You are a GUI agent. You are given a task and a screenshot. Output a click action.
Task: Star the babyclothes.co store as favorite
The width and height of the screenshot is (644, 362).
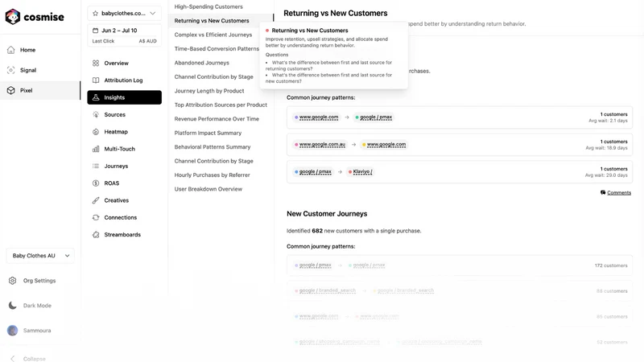click(x=95, y=13)
